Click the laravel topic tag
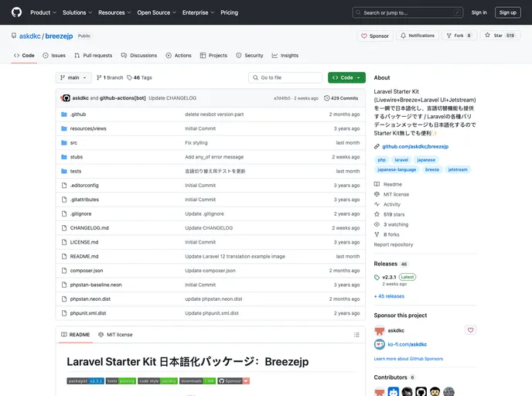The width and height of the screenshot is (532, 396). click(x=401, y=159)
